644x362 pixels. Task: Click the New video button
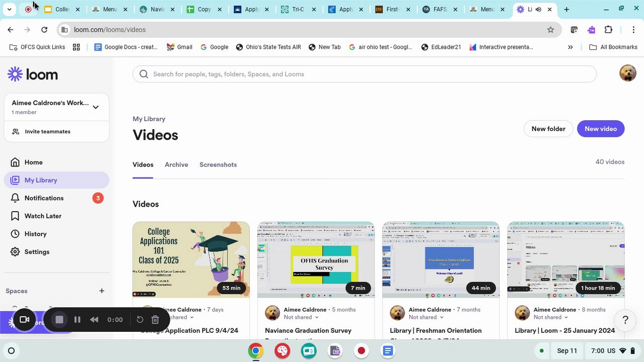point(601,129)
